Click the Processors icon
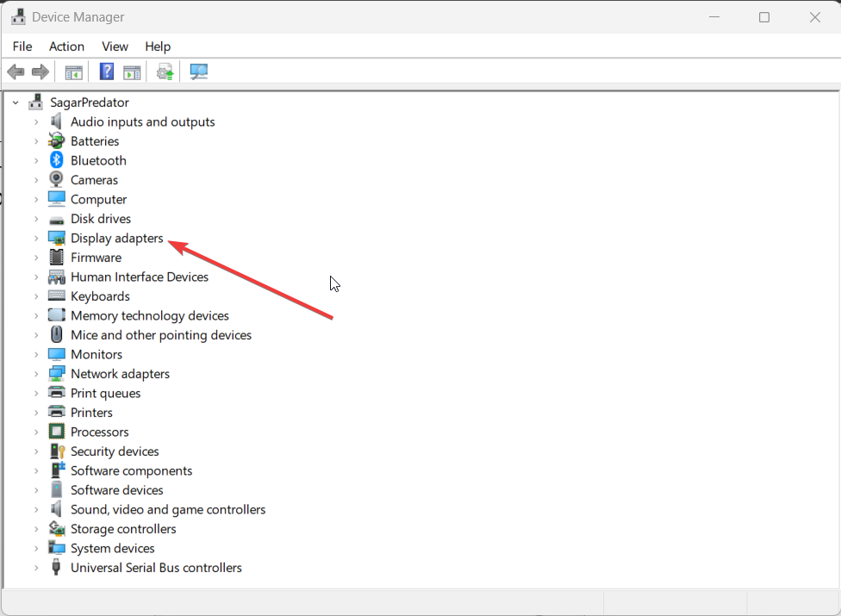The height and width of the screenshot is (616, 841). tap(56, 432)
